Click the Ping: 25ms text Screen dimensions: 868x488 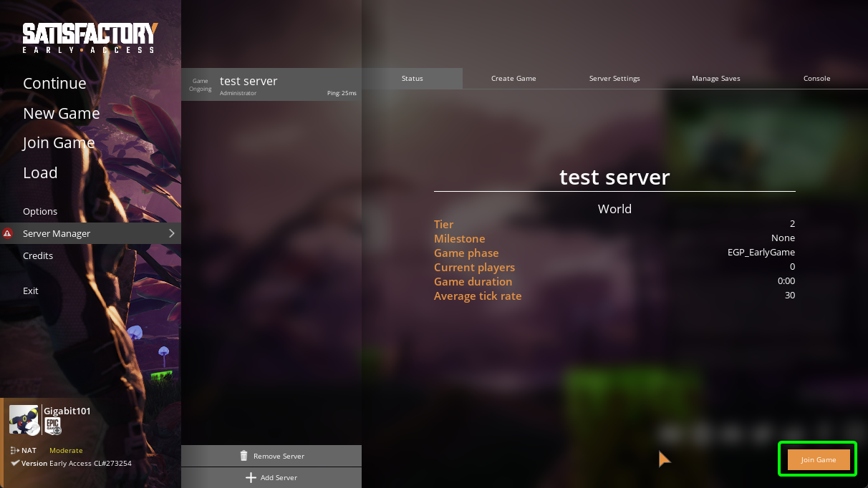[342, 93]
